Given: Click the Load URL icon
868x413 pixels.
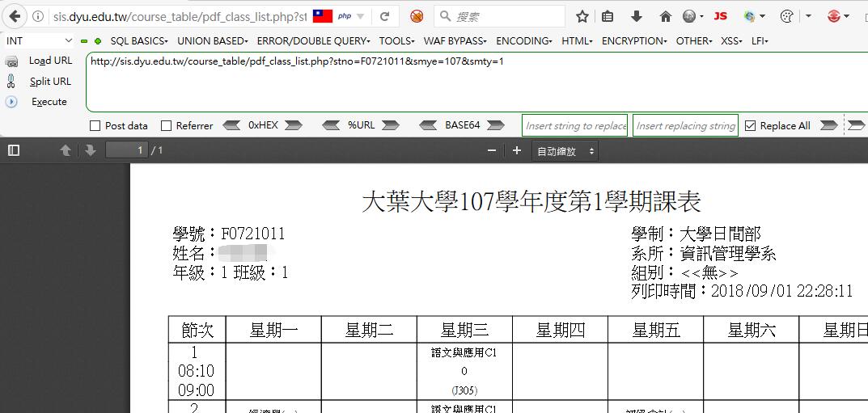Looking at the screenshot, I should click(11, 61).
